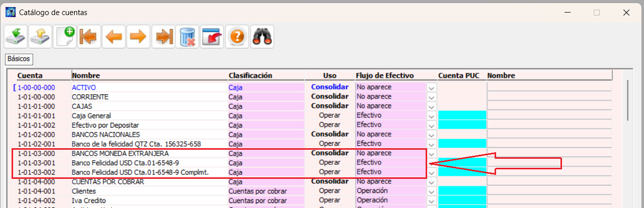Image resolution: width=644 pixels, height=208 pixels.
Task: Search accounts using the binoculars icon
Action: point(261,37)
